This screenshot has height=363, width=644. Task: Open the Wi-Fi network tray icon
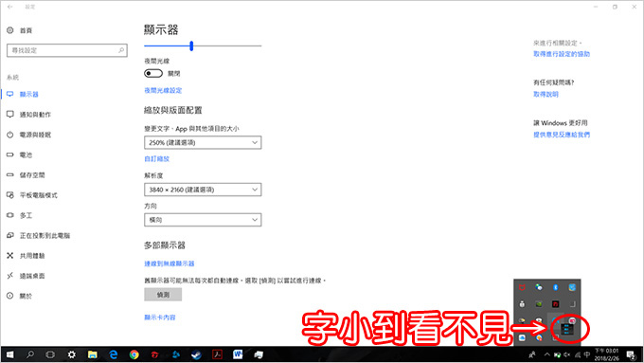(x=578, y=354)
